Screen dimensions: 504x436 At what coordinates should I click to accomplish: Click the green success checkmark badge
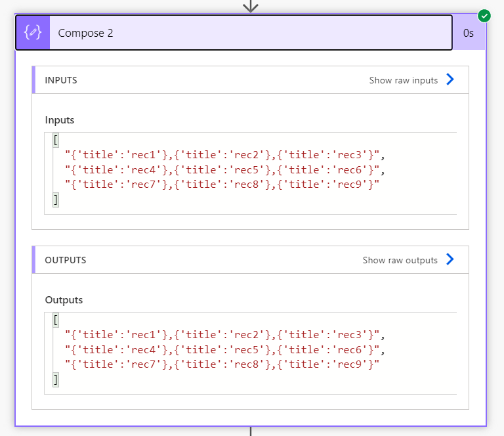pos(484,16)
